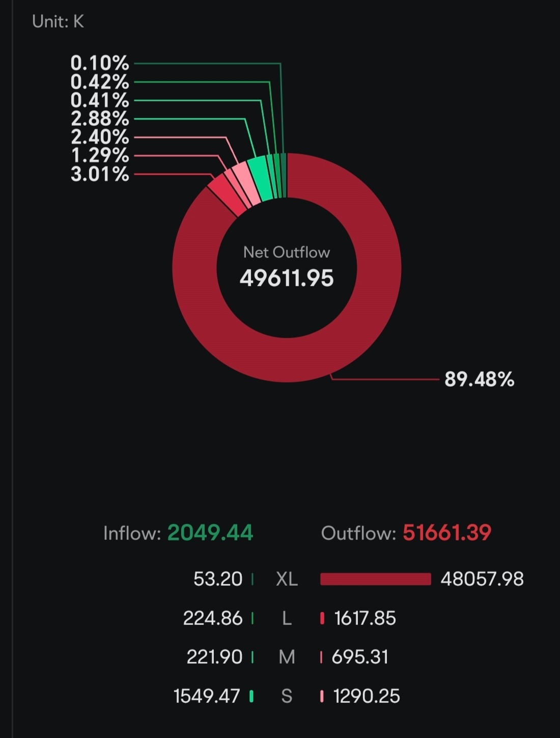Screen dimensions: 560x738
Task: Click the XL inflow value 53.20
Action: click(218, 579)
